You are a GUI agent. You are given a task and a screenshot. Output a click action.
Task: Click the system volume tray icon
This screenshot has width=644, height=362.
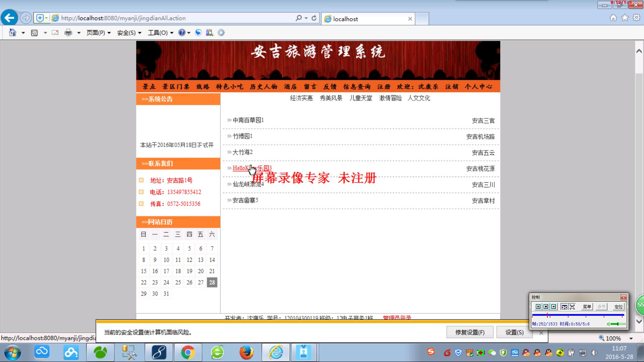pyautogui.click(x=594, y=353)
